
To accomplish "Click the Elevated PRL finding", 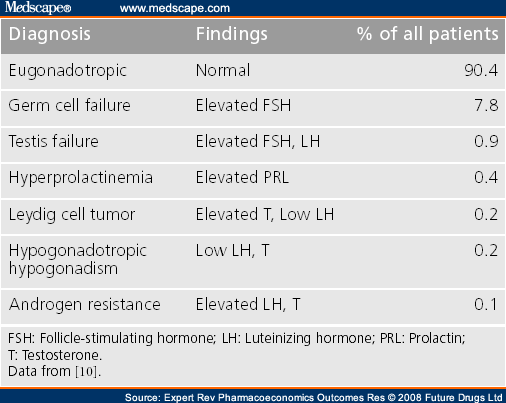I will click(242, 177).
